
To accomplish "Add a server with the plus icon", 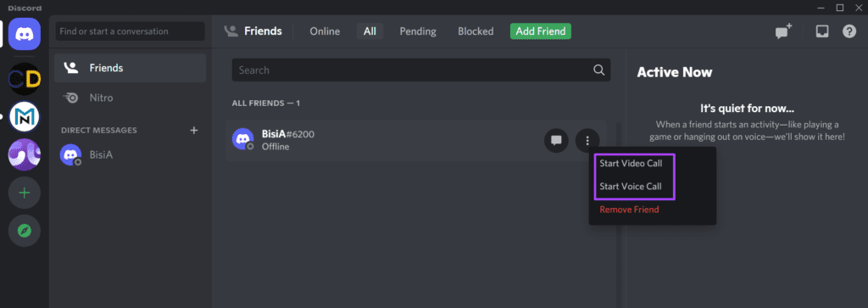I will click(25, 193).
